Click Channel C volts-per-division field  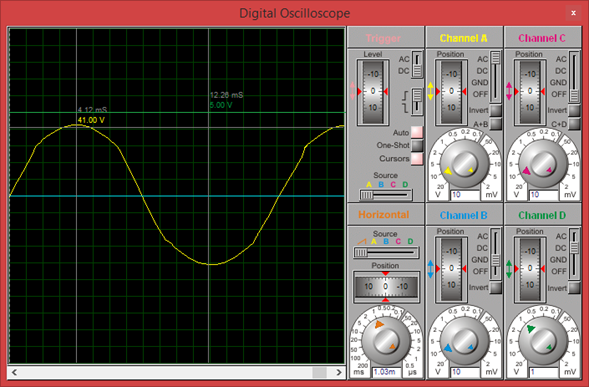click(x=543, y=195)
